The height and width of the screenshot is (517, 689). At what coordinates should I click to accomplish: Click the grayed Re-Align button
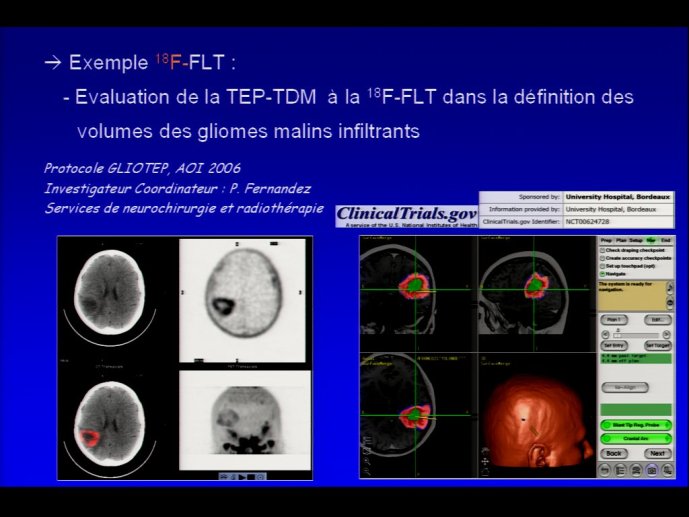click(625, 387)
